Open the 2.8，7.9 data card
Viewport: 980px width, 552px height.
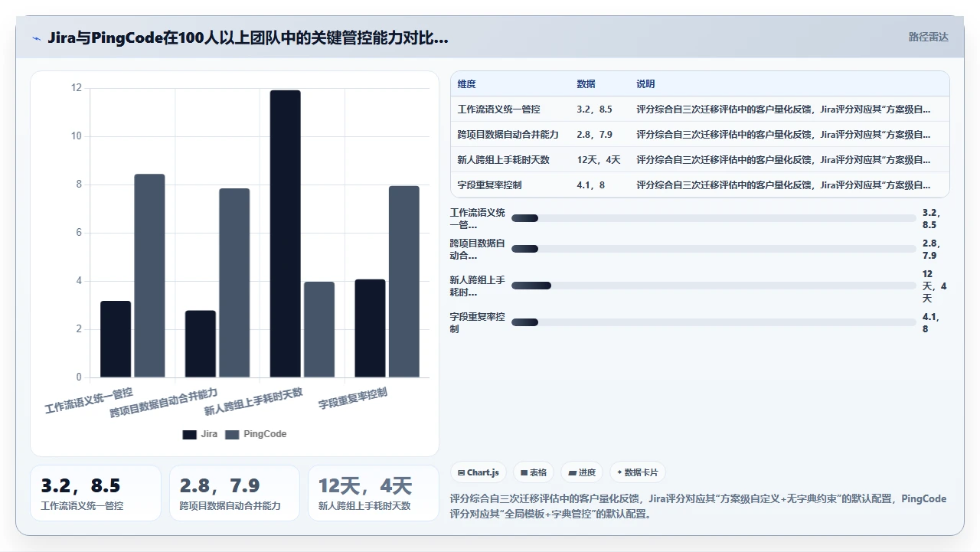(x=234, y=492)
